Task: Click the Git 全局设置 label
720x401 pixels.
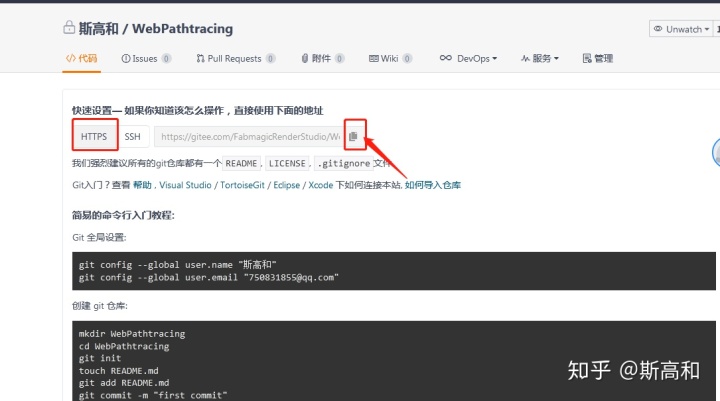Action: coord(99,237)
